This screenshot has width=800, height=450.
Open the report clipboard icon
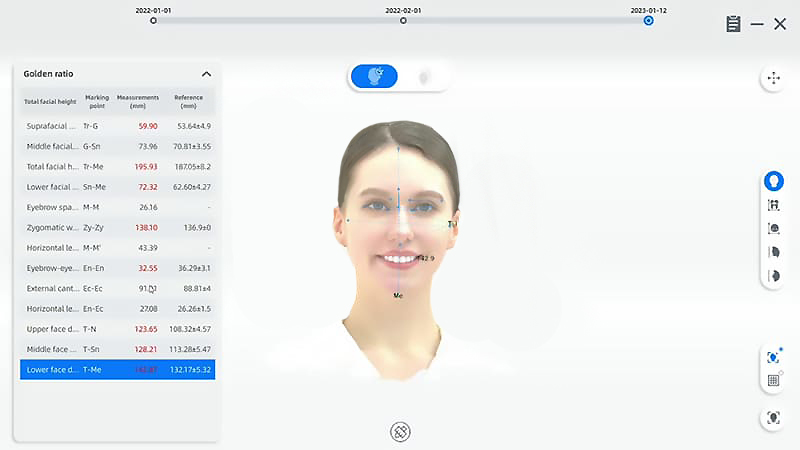[x=733, y=23]
